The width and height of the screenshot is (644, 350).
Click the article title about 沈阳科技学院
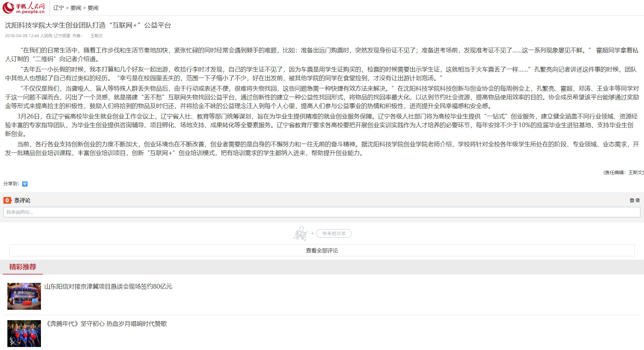pos(88,26)
